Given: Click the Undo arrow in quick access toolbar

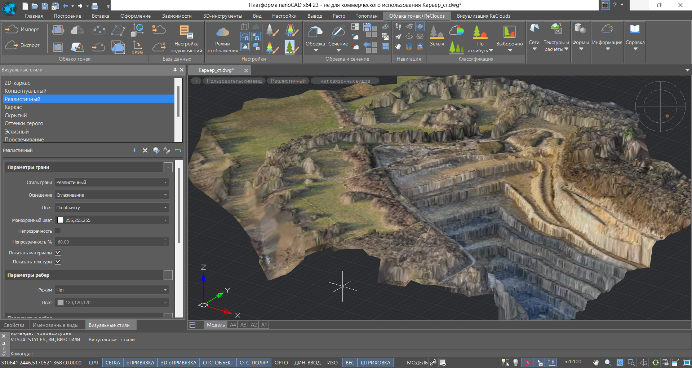Looking at the screenshot, I should tap(66, 6).
